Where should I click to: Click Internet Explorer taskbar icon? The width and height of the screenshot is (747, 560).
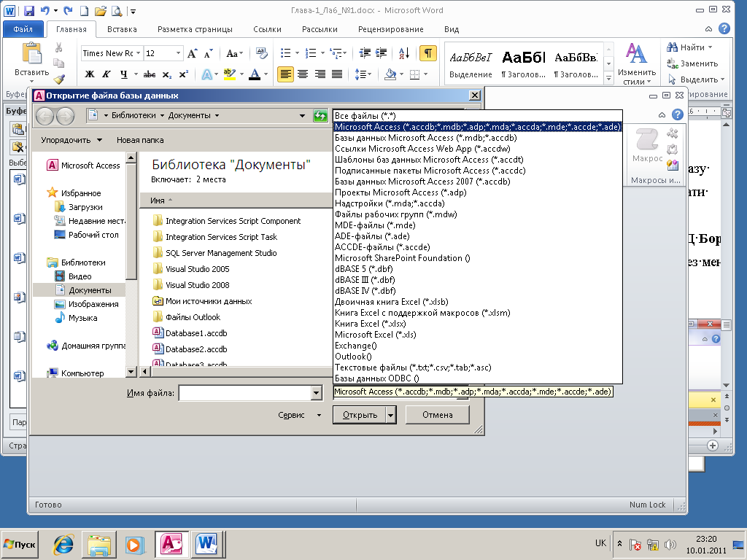click(x=64, y=544)
